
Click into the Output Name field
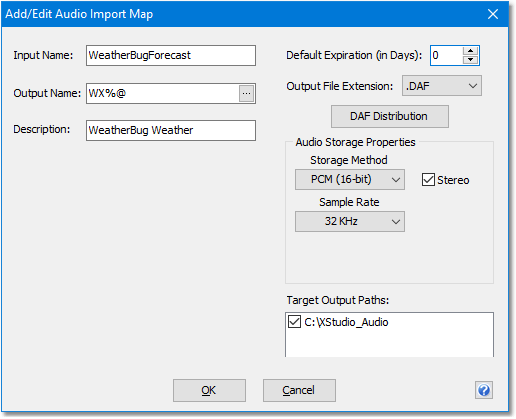coord(163,93)
